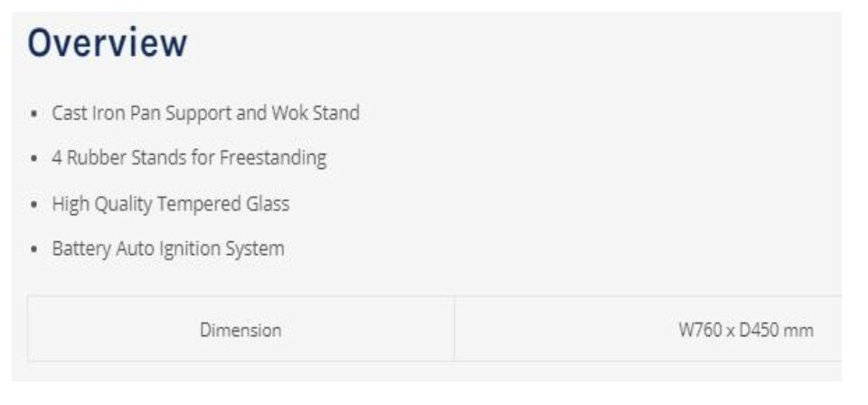868x405 pixels.
Task: Click the word Freestanding in the second bullet
Action: click(x=273, y=158)
